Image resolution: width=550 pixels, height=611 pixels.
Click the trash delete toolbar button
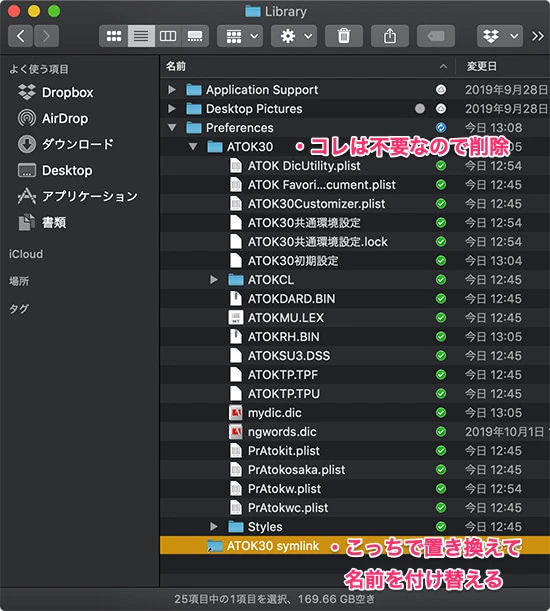click(x=344, y=36)
